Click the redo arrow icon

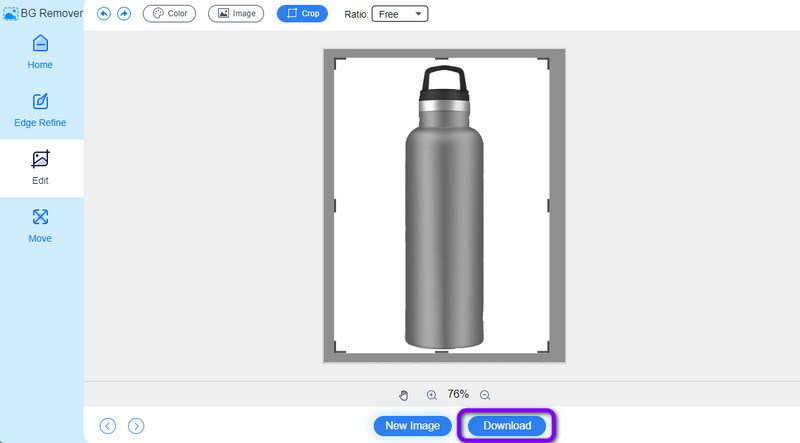click(x=124, y=14)
